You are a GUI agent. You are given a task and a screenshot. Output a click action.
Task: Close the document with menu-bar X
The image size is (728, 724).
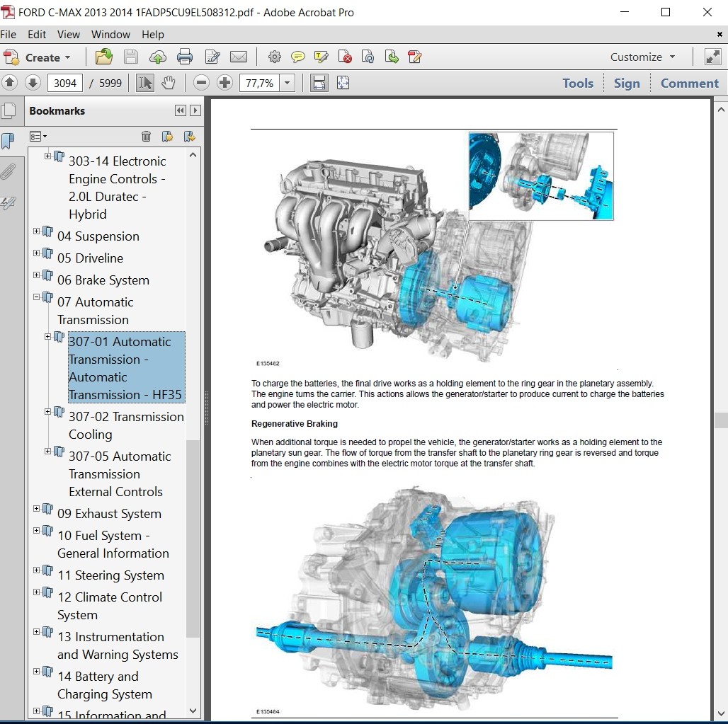click(x=720, y=35)
